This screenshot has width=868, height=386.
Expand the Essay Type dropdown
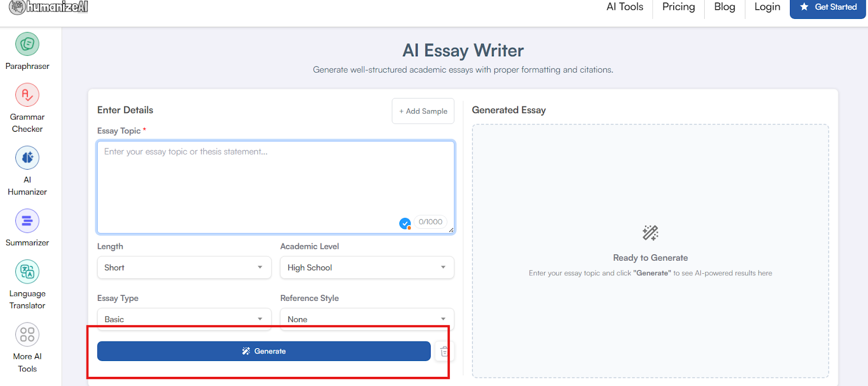(x=184, y=319)
